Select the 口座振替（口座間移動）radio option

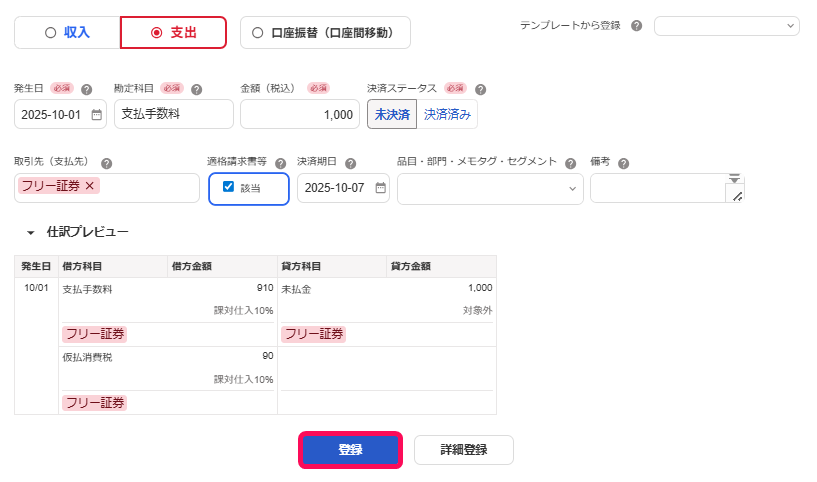(x=325, y=33)
